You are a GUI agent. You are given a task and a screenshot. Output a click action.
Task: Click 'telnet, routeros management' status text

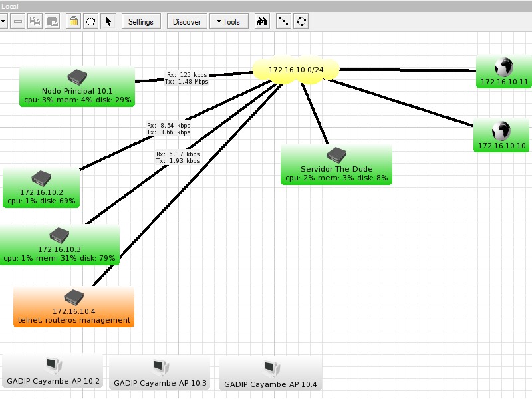click(x=74, y=320)
